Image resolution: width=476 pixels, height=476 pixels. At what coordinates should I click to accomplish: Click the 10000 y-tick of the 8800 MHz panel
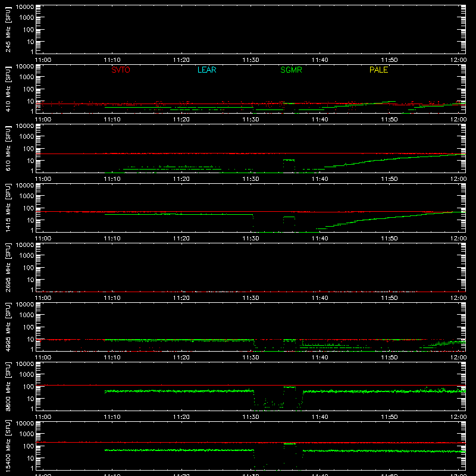25,364
